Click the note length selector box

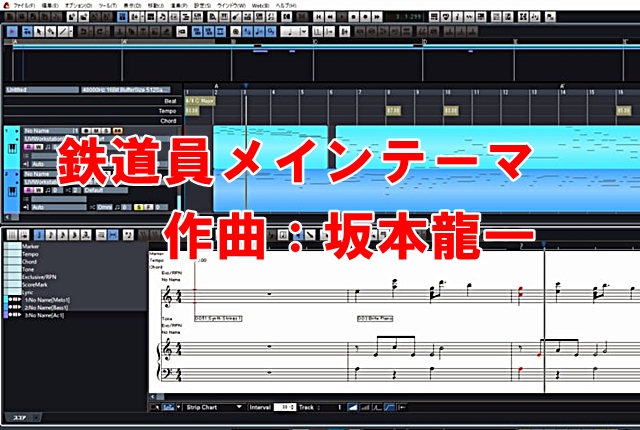click(294, 31)
